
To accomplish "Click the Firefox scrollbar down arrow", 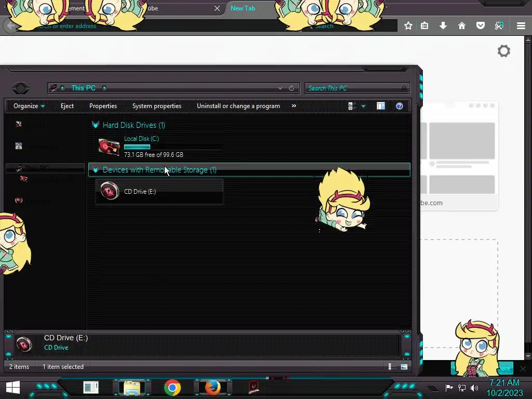I will coord(528,356).
